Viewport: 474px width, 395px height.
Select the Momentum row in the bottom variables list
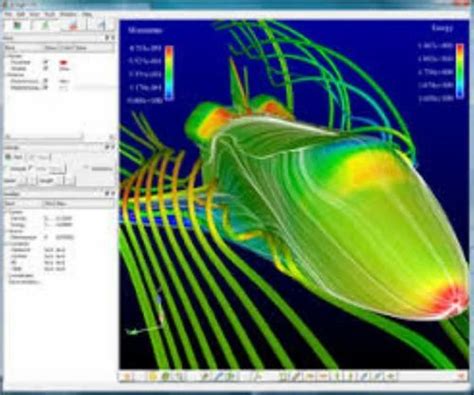(x=42, y=237)
